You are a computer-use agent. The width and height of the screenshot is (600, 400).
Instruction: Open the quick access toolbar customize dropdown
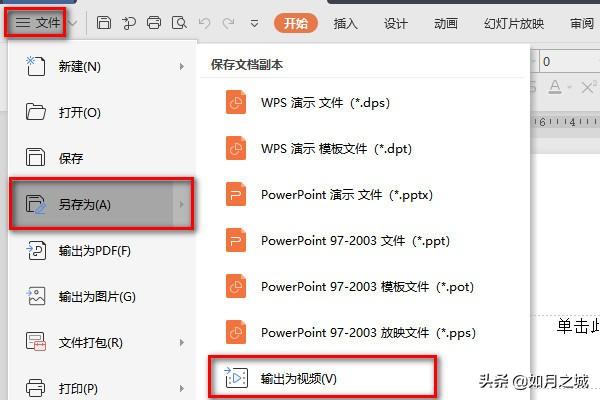254,24
